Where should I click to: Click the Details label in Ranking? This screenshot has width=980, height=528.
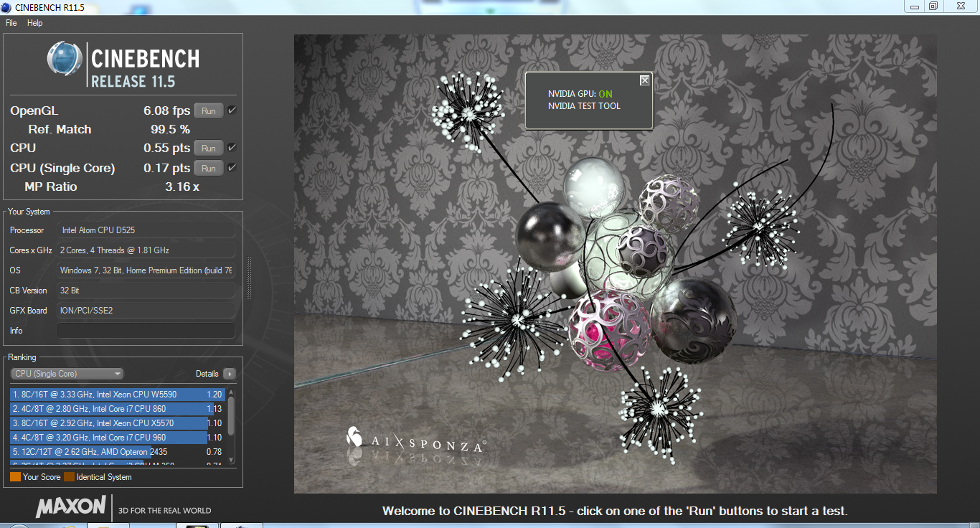pos(207,374)
